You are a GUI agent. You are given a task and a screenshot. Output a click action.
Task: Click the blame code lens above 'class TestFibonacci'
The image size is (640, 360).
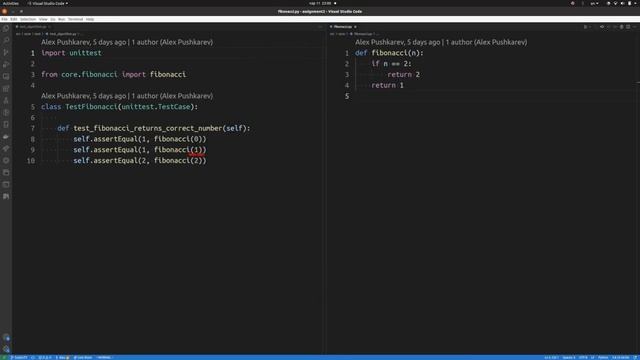(127, 96)
